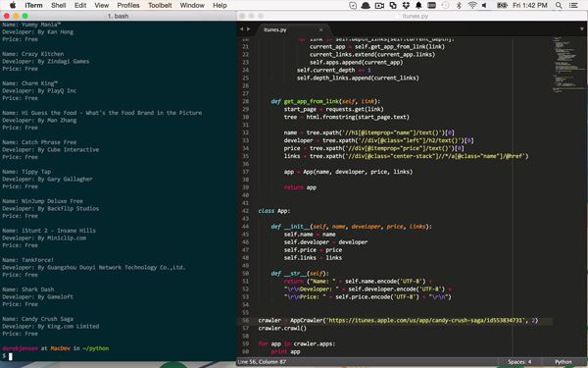The height and width of the screenshot is (368, 588).
Task: Click 'Name: Shark Dash' terminal line
Action: pos(28,289)
